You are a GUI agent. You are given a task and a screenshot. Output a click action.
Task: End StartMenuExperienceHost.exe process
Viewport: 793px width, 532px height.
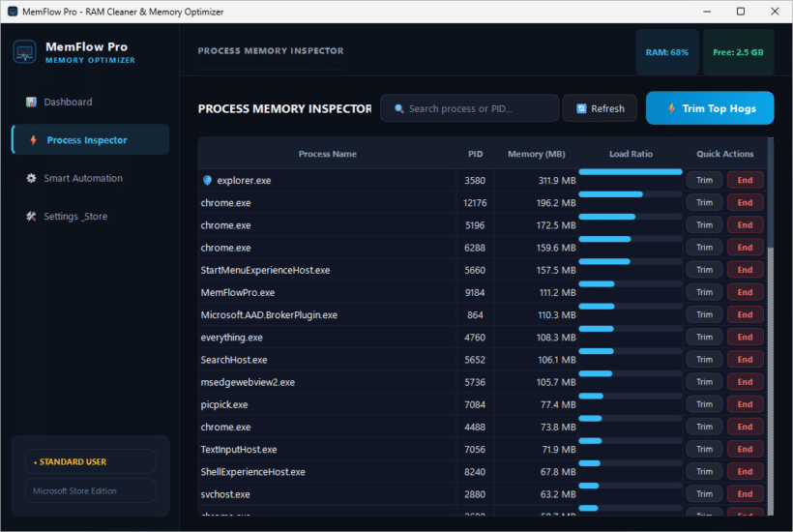pos(745,270)
